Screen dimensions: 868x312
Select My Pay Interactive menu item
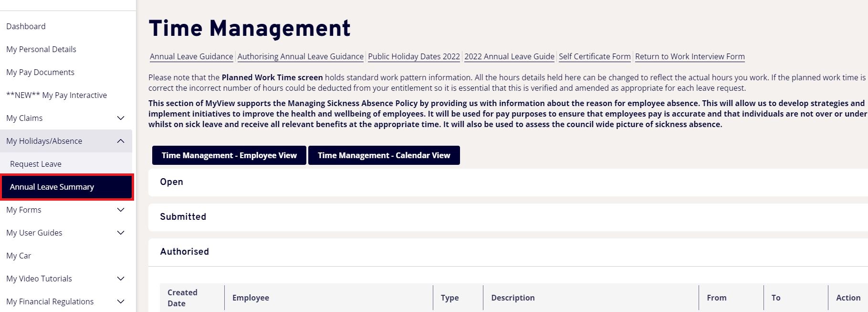[x=56, y=95]
